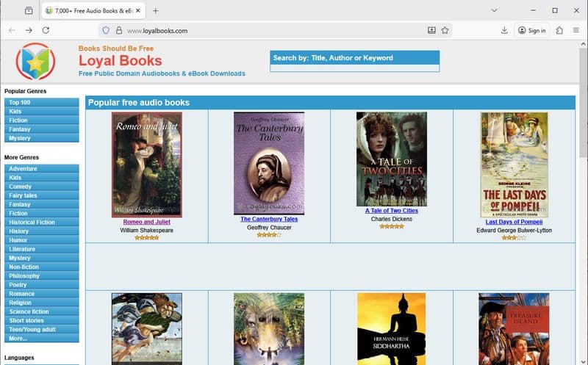The width and height of the screenshot is (588, 365).
Task: Click the star rating under Canterbury Tales
Action: (269, 235)
